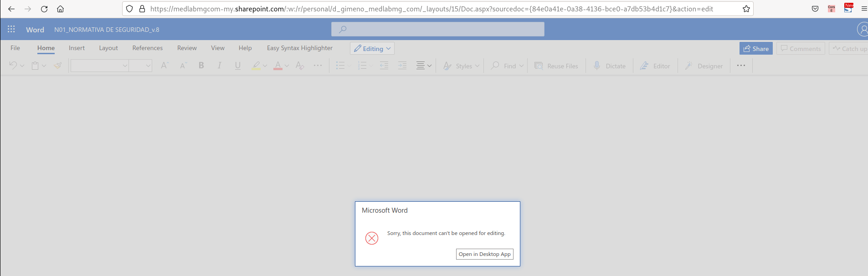Image resolution: width=868 pixels, height=276 pixels.
Task: Open the ribbon overflow ellipsis
Action: point(741,66)
